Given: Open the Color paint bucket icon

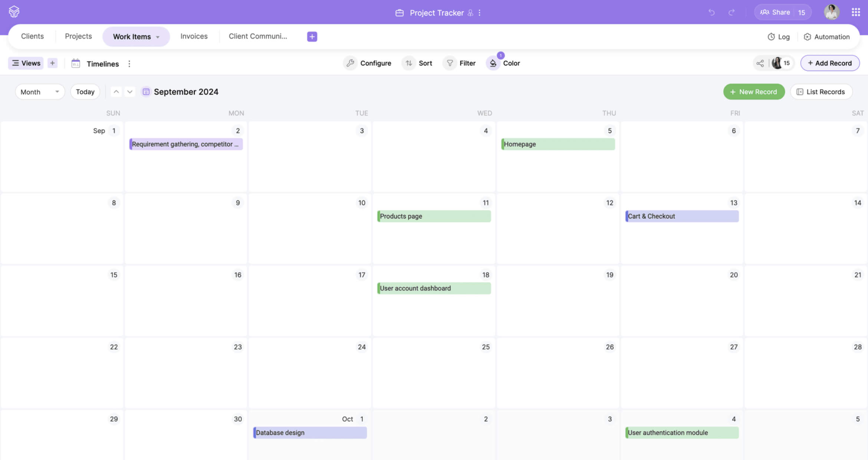Looking at the screenshot, I should click(x=493, y=63).
